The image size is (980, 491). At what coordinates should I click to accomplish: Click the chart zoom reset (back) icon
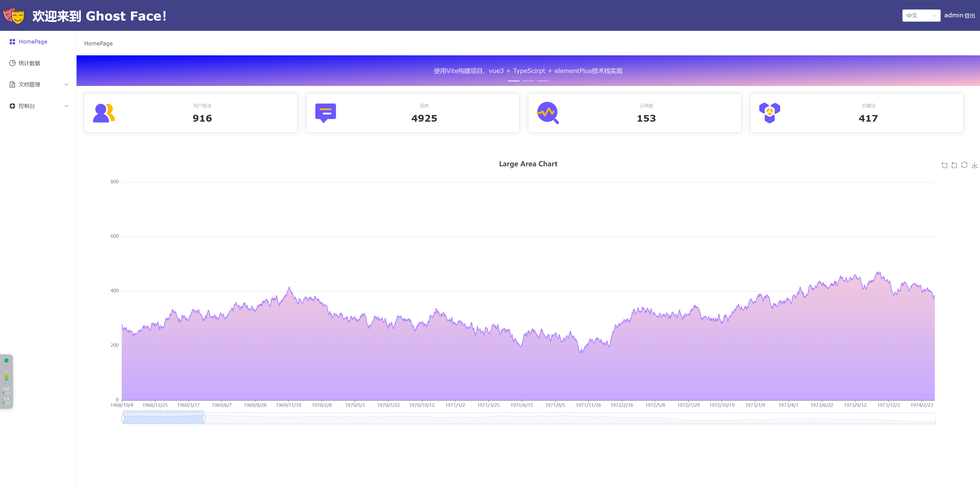tap(954, 165)
